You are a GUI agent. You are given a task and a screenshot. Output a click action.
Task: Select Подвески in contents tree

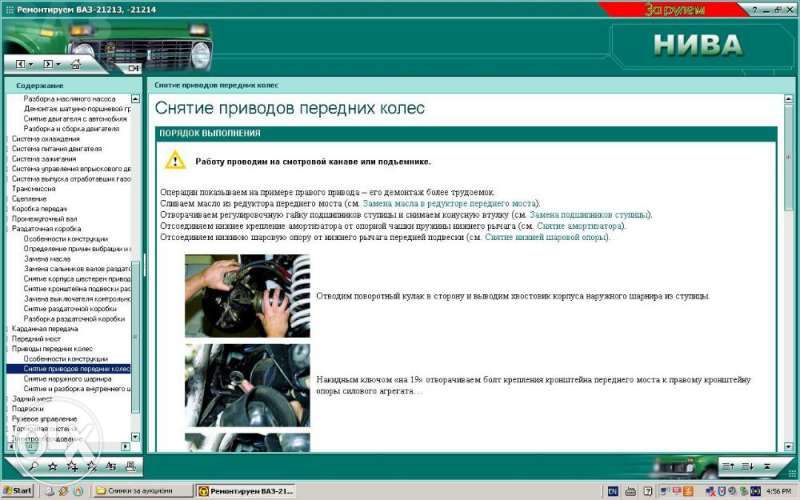[x=28, y=409]
